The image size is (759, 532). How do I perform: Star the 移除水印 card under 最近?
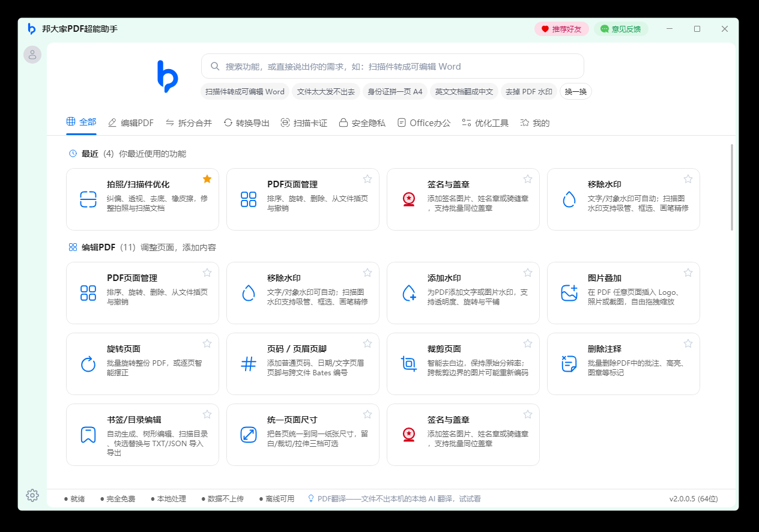(x=688, y=179)
